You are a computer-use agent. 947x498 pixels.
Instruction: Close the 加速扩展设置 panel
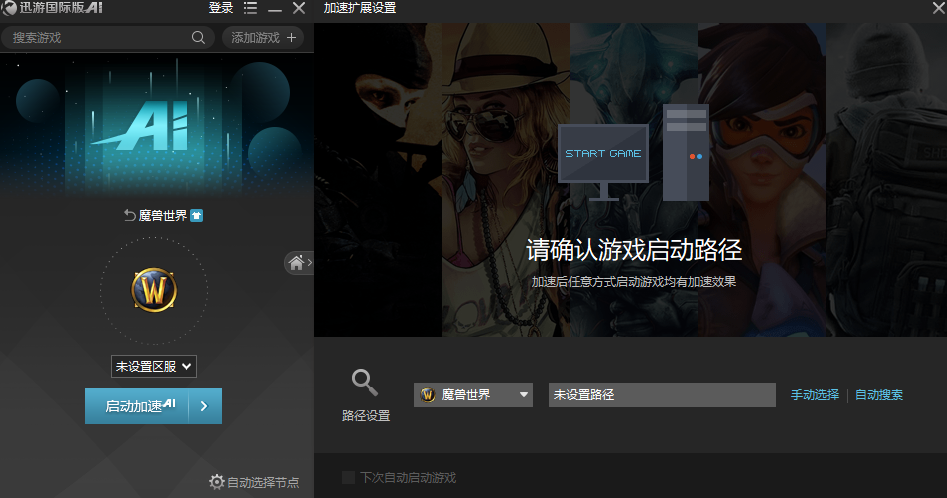pos(938,8)
